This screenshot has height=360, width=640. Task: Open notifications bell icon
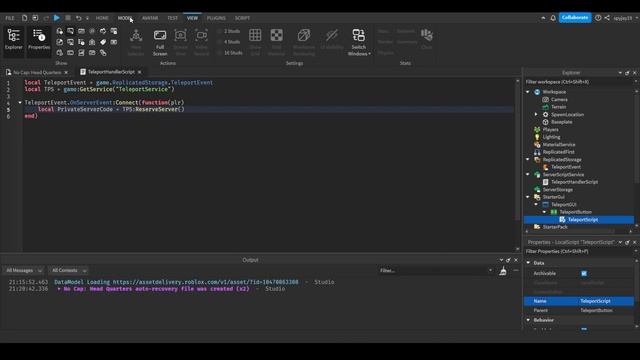[x=553, y=18]
